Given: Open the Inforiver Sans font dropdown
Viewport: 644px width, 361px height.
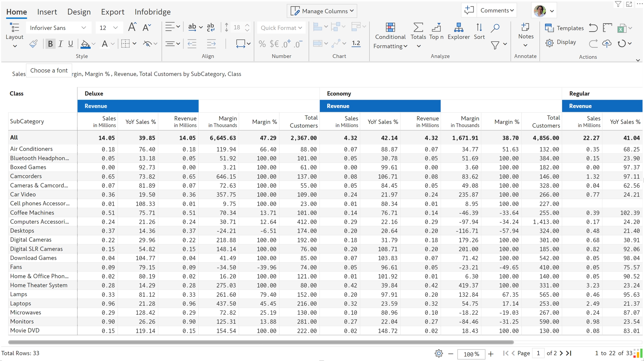Looking at the screenshot, I should pos(58,28).
